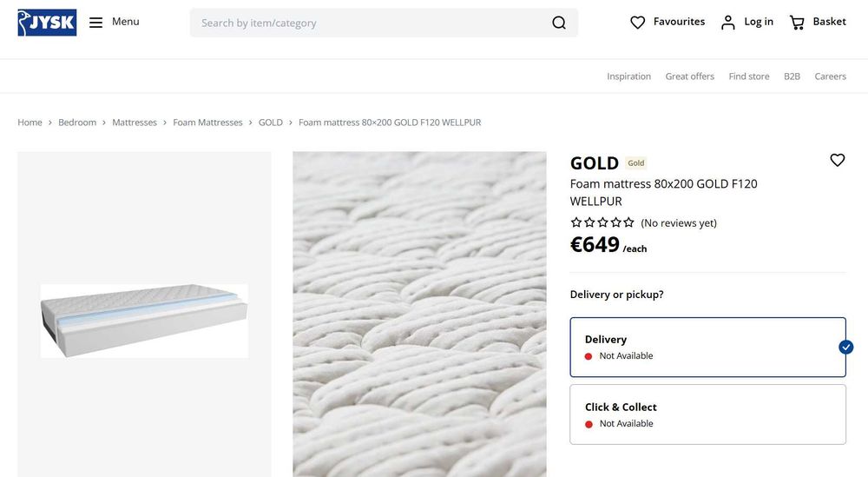Open the Great offers menu item

pyautogui.click(x=689, y=76)
